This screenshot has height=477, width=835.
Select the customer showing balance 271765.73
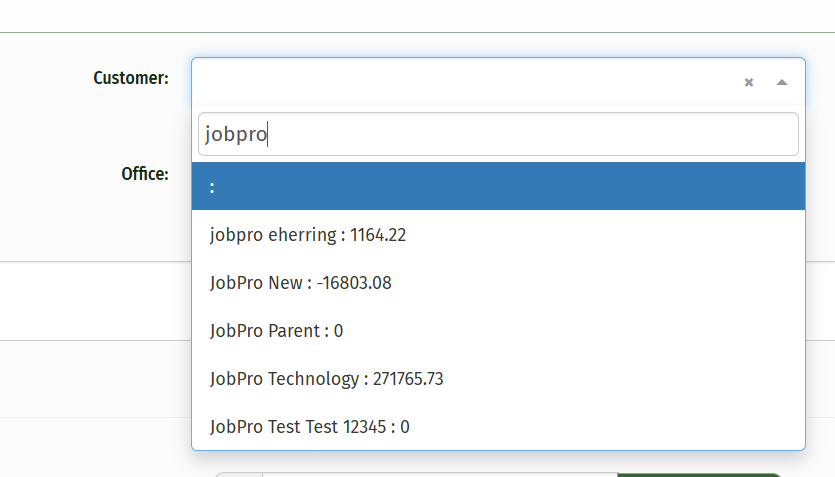(x=340, y=379)
